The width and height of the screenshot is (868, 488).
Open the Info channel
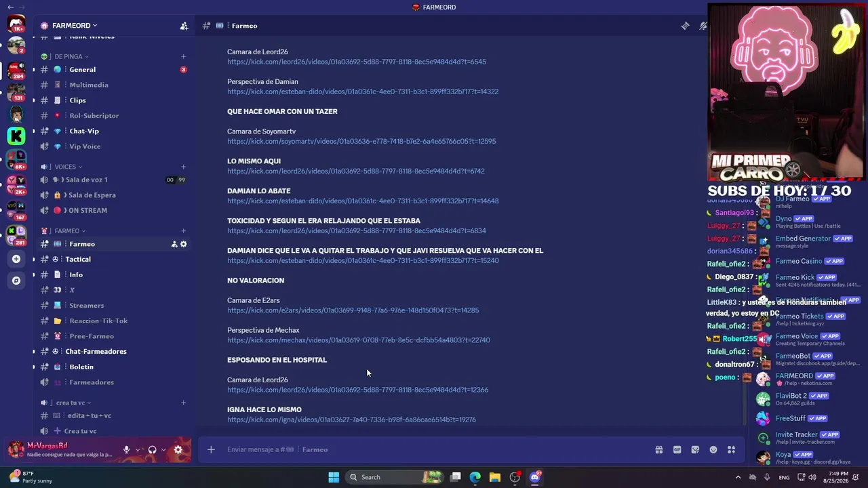pos(113,274)
